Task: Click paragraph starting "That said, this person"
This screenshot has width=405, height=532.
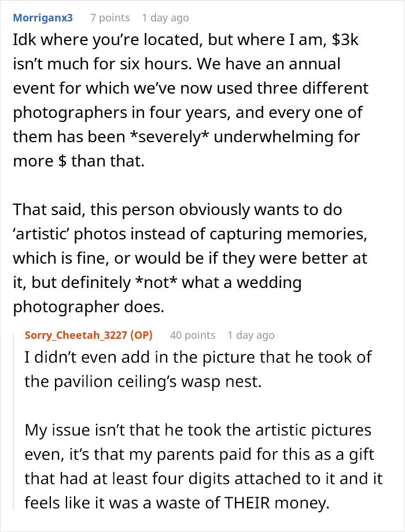Action: (190, 258)
